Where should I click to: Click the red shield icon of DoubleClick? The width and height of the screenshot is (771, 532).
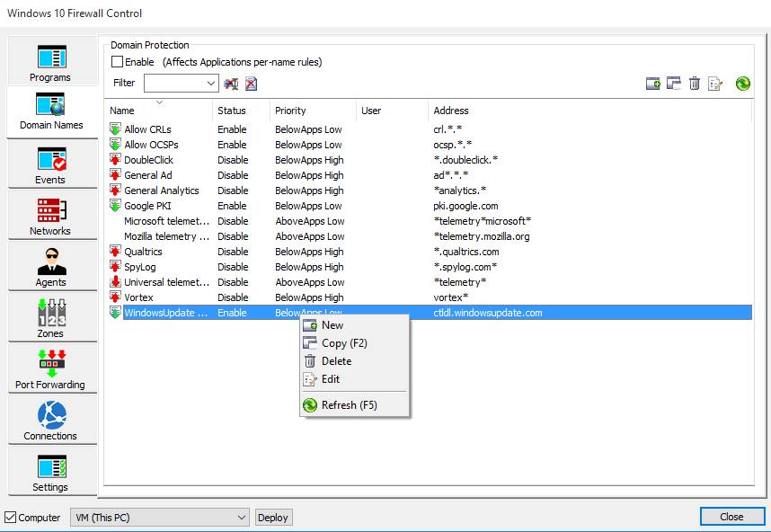tap(115, 160)
